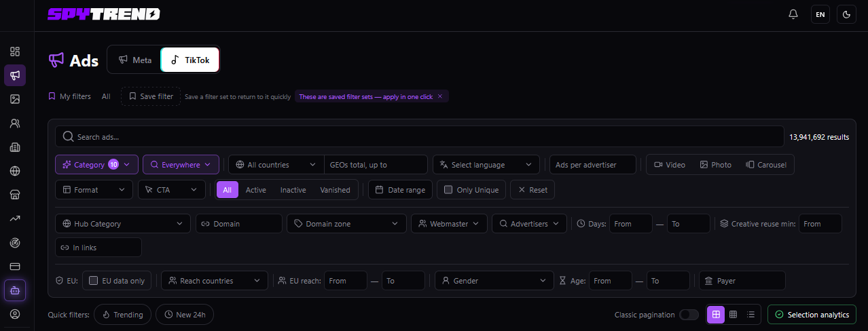This screenshot has height=331, width=868.
Task: Open the user profile icon in the sidebar
Action: 15,314
